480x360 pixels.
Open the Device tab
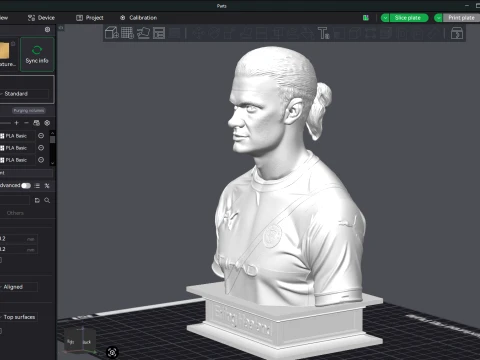click(41, 18)
